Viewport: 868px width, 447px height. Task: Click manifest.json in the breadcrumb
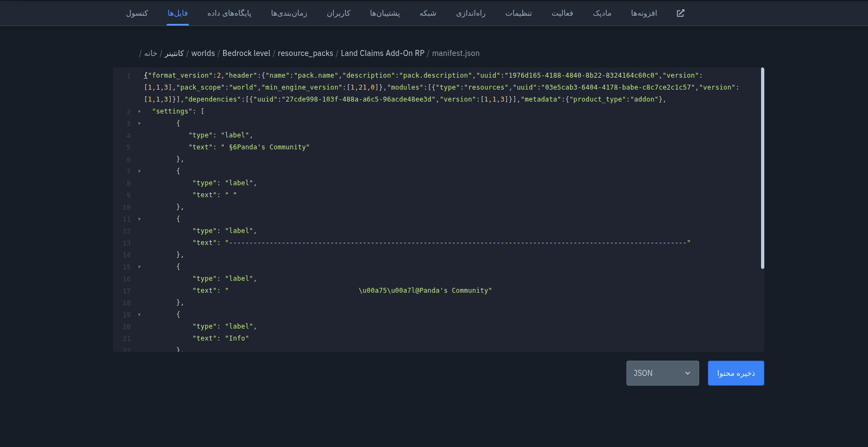tap(456, 53)
